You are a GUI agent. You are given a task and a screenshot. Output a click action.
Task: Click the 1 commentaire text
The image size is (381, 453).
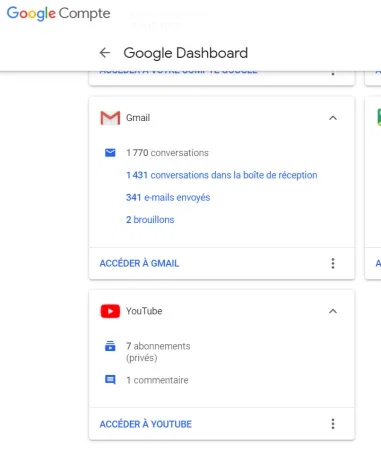(x=157, y=380)
